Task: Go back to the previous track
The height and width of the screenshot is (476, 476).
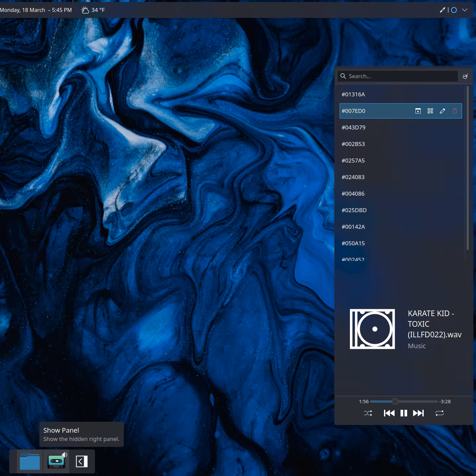Action: [x=389, y=413]
